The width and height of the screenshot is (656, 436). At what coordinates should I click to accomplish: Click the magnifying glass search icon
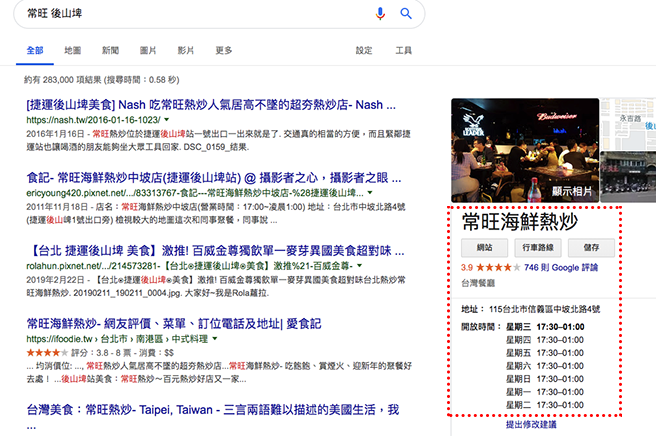click(x=406, y=13)
